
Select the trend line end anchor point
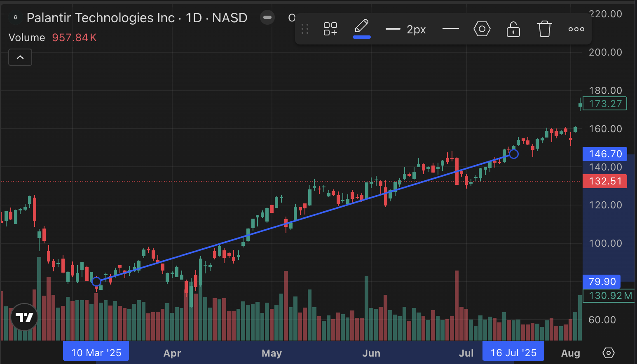coord(514,154)
